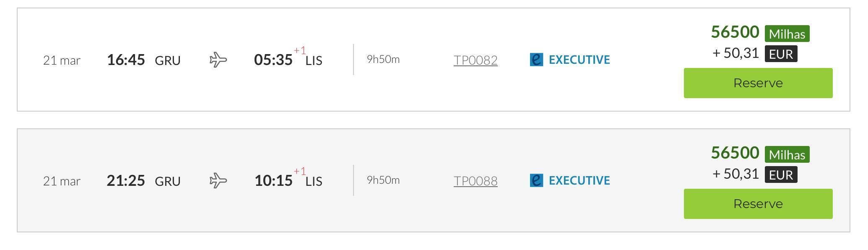Click the EUR badge on second flight
This screenshot has height=250, width=868.
(x=781, y=174)
